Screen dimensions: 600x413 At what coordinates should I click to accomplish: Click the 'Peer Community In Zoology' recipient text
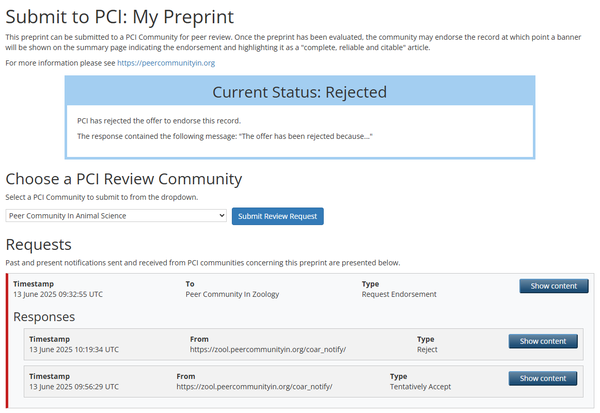(232, 295)
